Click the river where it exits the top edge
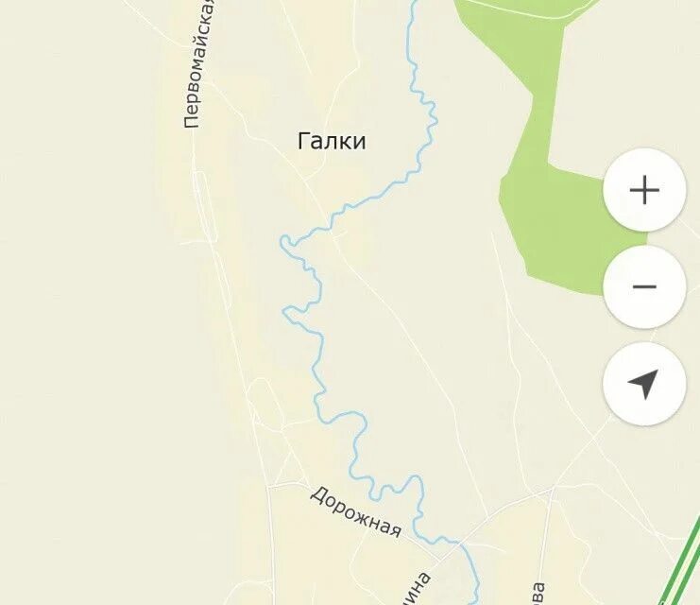 [x=414, y=3]
